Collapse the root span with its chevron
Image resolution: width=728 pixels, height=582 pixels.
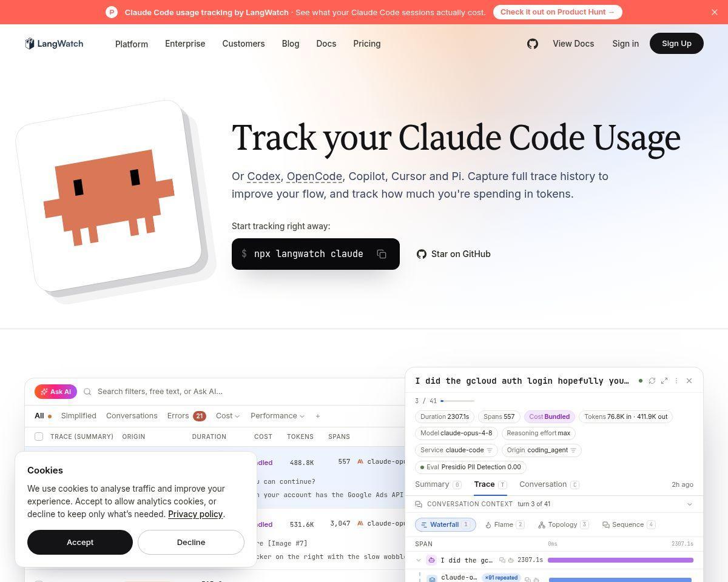point(419,560)
